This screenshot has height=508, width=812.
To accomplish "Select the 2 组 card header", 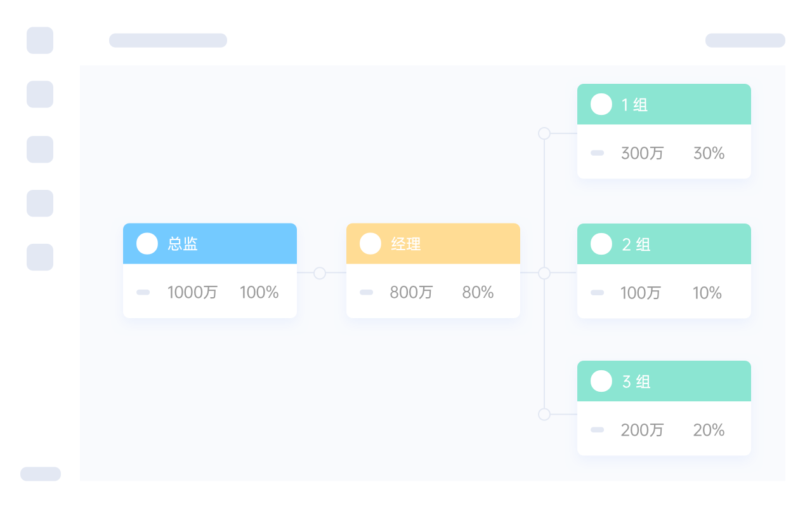I will 664,244.
